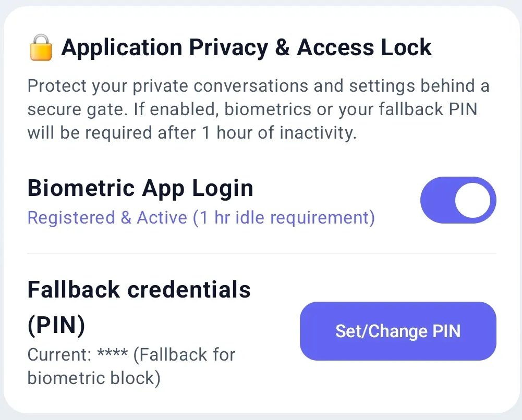Open the Set/Change PIN dialog
The image size is (522, 420).
click(398, 331)
